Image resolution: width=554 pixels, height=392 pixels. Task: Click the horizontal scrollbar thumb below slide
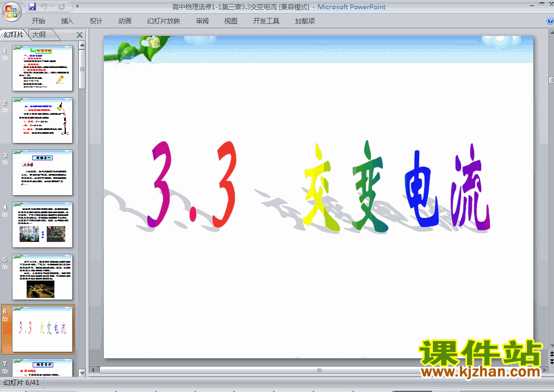319,370
